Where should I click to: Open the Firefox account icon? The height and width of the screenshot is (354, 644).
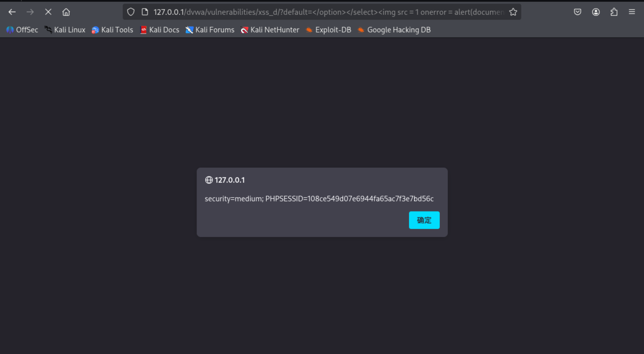click(x=596, y=12)
